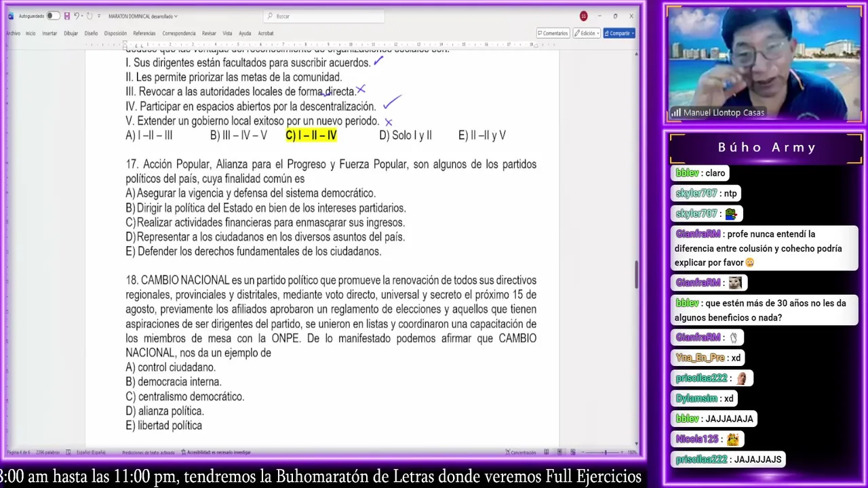Click option B) democracia interna
This screenshot has height=488, width=868.
pyautogui.click(x=174, y=382)
